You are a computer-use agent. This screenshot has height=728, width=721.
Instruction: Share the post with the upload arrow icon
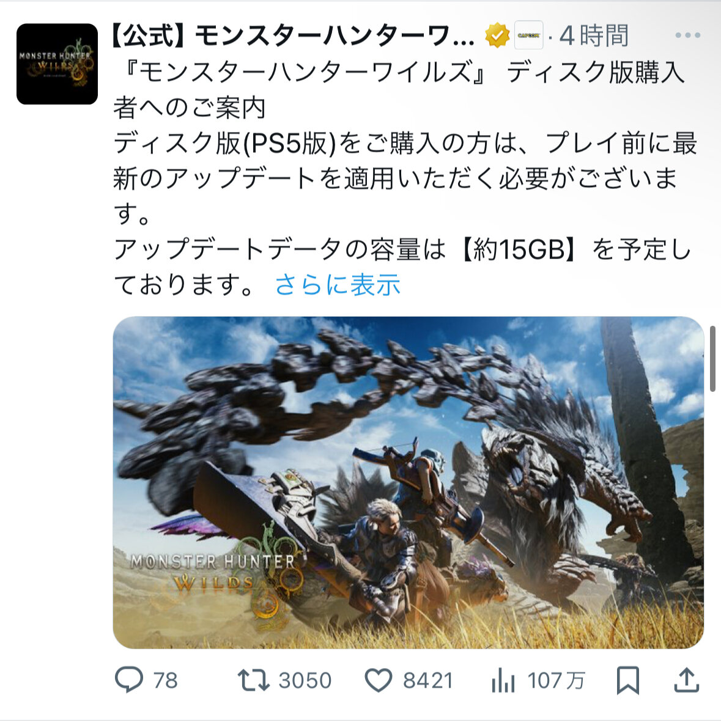pyautogui.click(x=687, y=680)
